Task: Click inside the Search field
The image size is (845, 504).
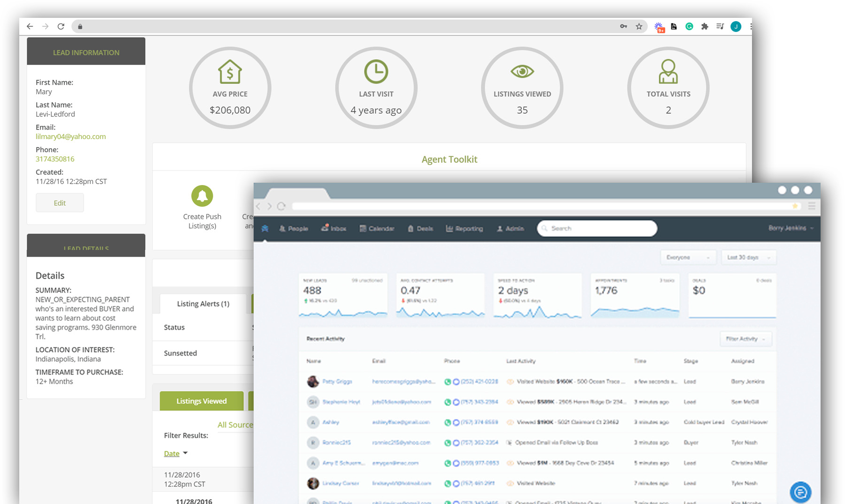Action: coord(597,228)
